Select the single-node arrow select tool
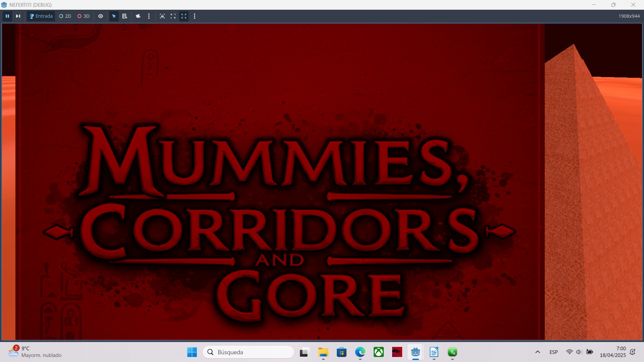The height and width of the screenshot is (362, 644). (114, 16)
